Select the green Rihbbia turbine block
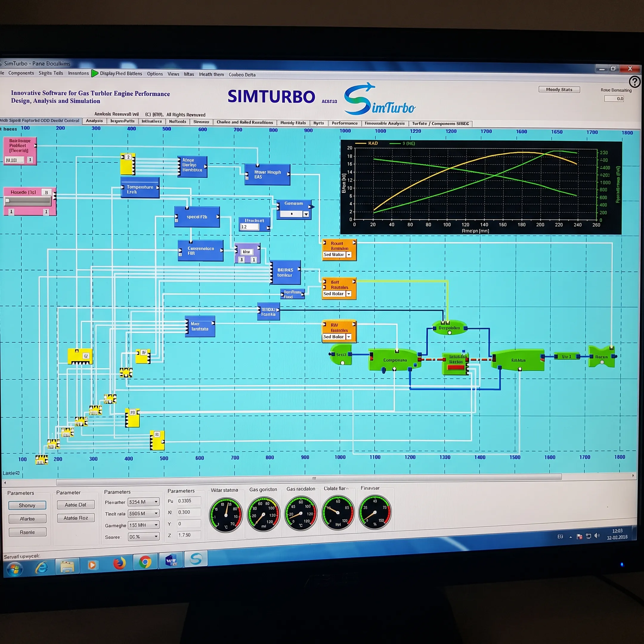 [518, 360]
